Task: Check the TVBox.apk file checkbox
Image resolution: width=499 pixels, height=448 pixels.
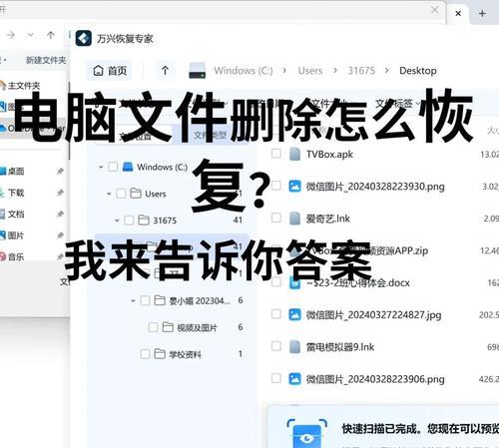Action: [276, 154]
